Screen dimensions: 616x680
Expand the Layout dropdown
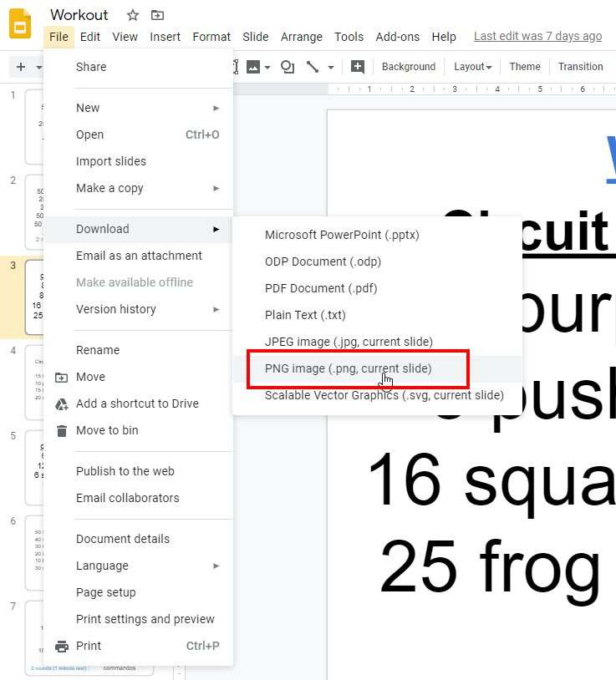[472, 67]
